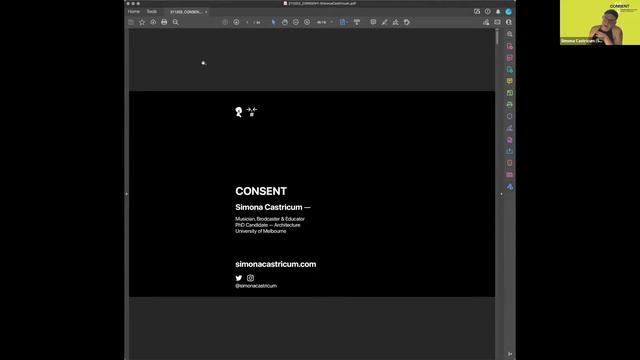Upload the file with the cloud icon

[x=153, y=22]
